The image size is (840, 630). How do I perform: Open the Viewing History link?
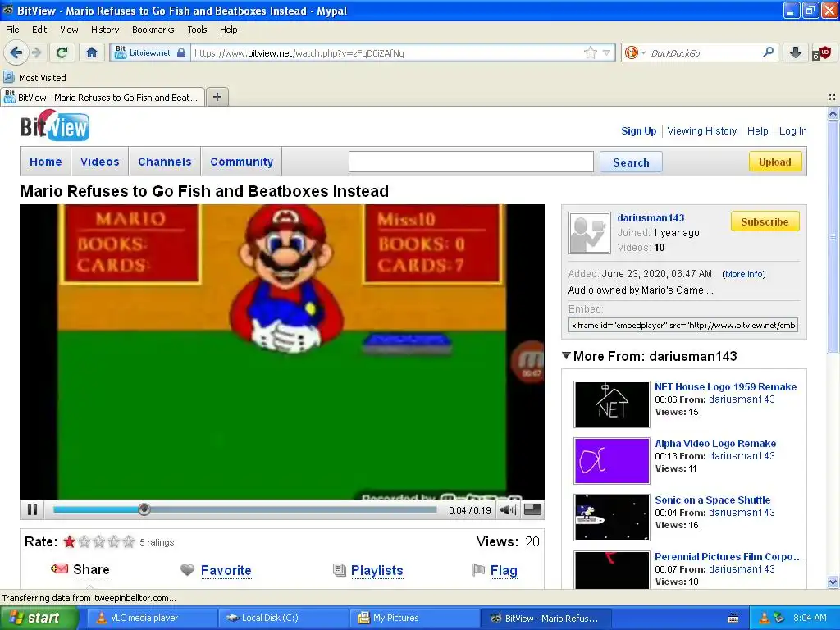[x=702, y=130]
